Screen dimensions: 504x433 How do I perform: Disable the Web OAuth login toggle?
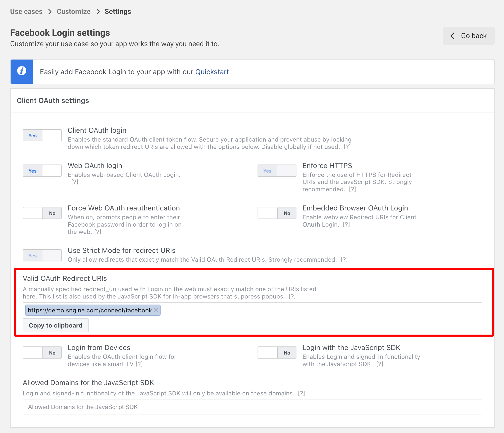coord(42,171)
